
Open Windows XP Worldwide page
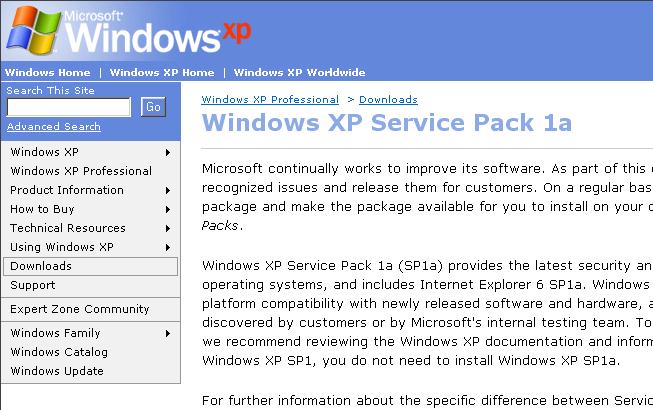299,73
